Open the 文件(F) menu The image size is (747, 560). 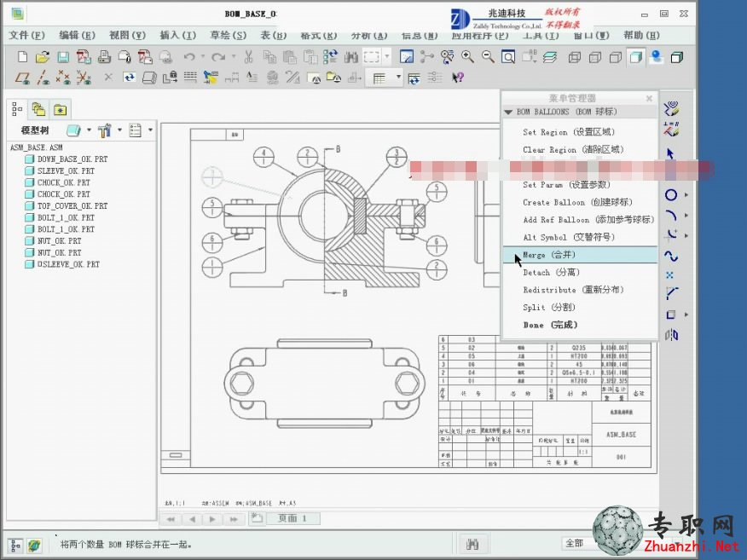pos(26,35)
